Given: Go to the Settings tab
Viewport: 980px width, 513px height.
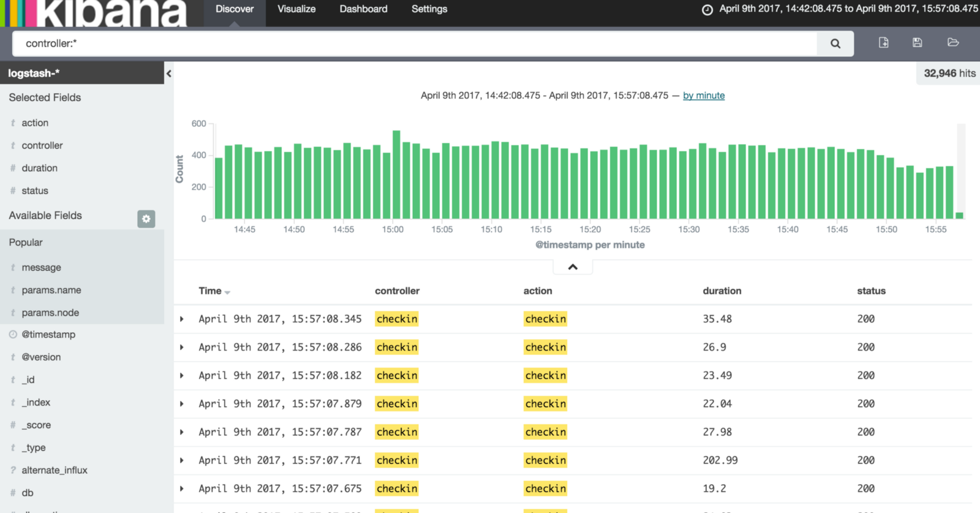Looking at the screenshot, I should coord(429,9).
